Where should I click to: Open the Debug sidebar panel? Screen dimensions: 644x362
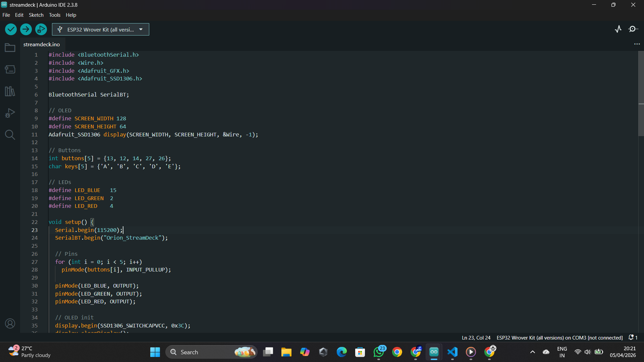coord(10,113)
